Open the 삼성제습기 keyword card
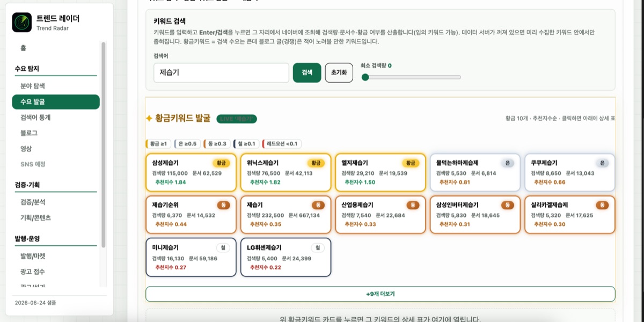644x322 pixels. click(x=191, y=173)
